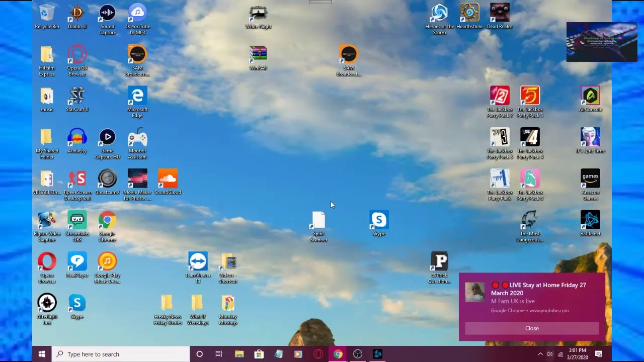This screenshot has height=362, width=644.
Task: Select the Sound Capture shortcut
Action: [x=107, y=20]
